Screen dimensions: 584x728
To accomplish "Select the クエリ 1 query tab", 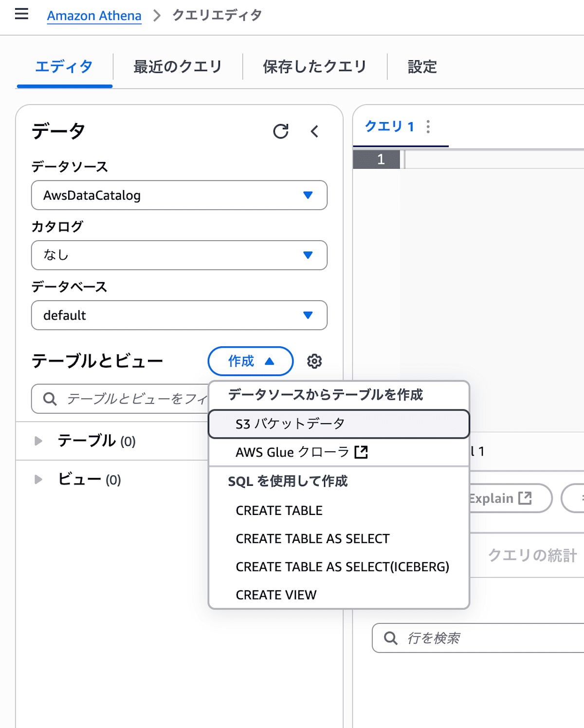I will coord(389,127).
